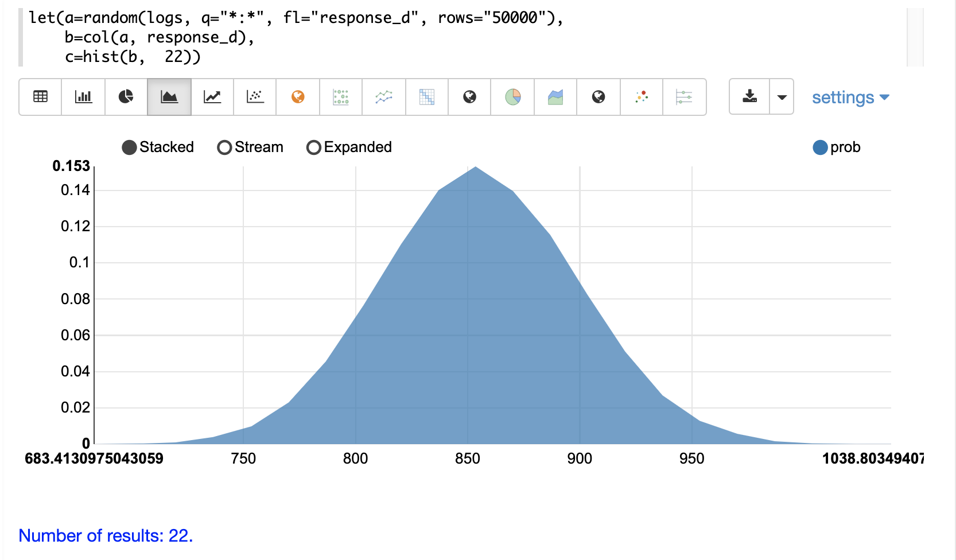Select the Stacked radio option
956x560 pixels.
click(x=130, y=147)
